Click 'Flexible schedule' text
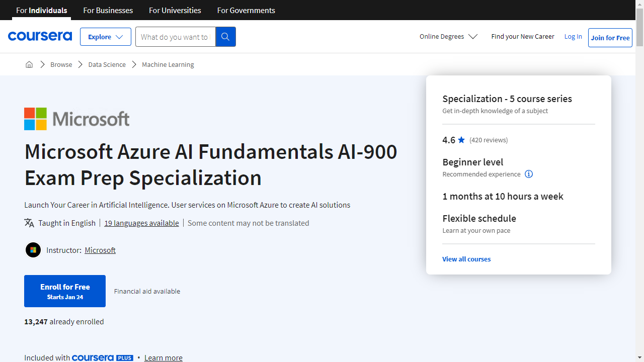This screenshot has width=644, height=362. click(x=479, y=218)
